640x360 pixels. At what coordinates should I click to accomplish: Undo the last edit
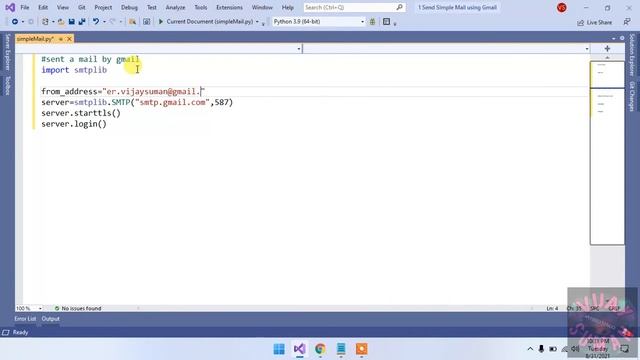click(96, 22)
